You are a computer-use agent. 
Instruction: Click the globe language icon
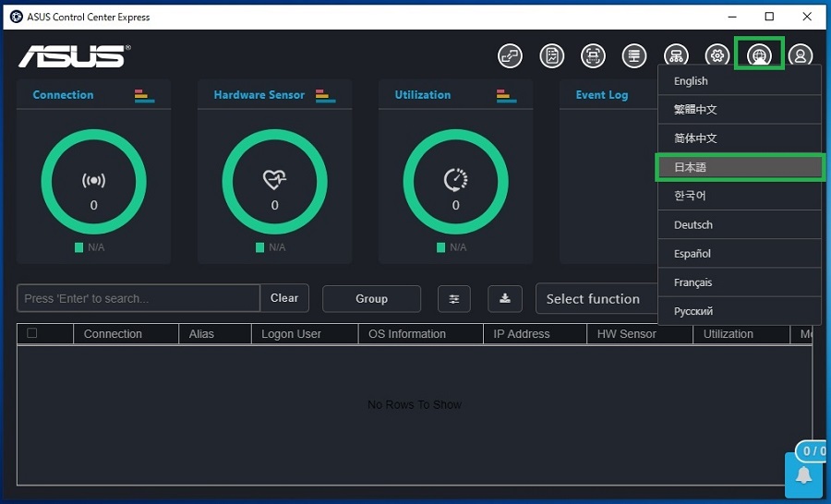tap(759, 55)
